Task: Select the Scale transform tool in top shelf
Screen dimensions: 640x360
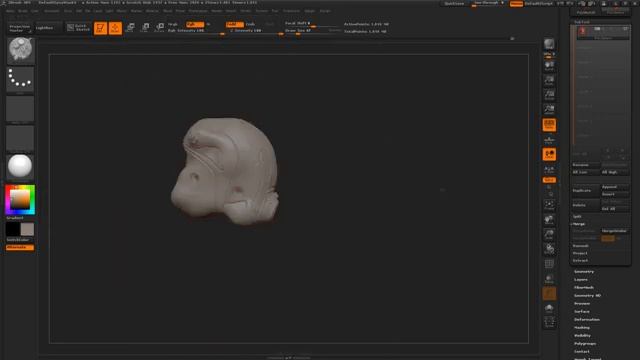Action: [x=145, y=27]
